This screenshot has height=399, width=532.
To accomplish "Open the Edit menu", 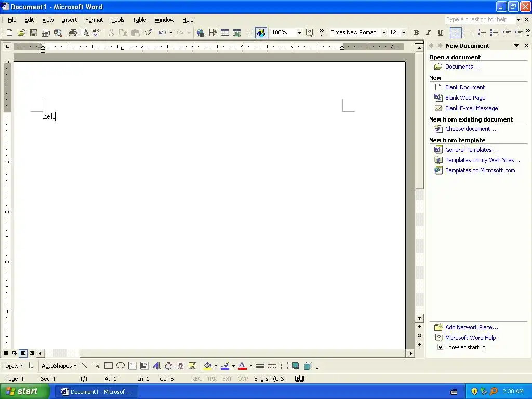I will click(x=29, y=20).
